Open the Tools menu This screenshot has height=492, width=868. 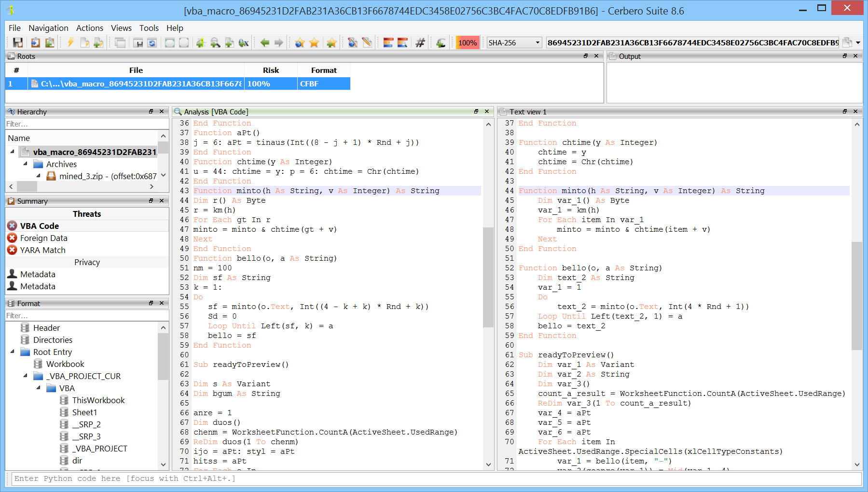[149, 28]
